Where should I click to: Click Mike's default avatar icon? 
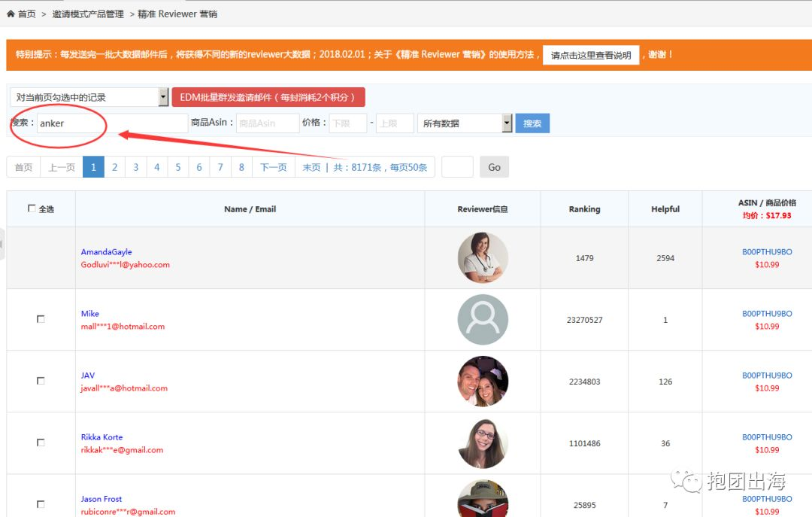pyautogui.click(x=483, y=319)
